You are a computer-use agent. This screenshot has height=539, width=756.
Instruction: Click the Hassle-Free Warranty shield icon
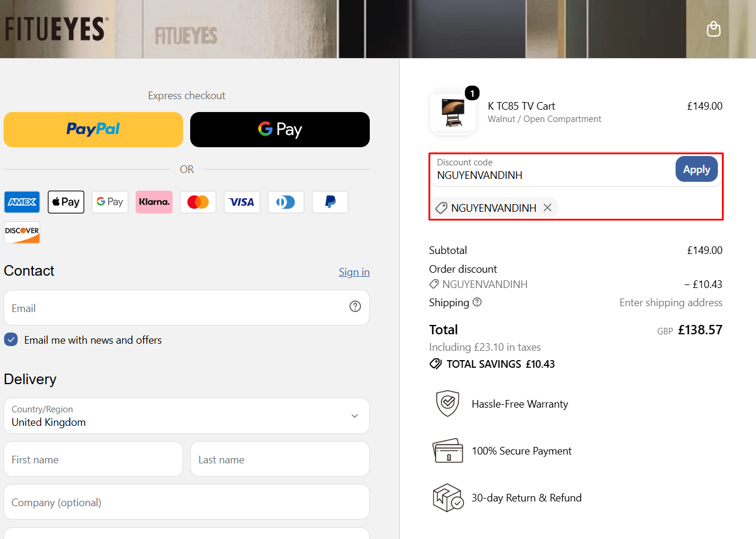click(447, 404)
